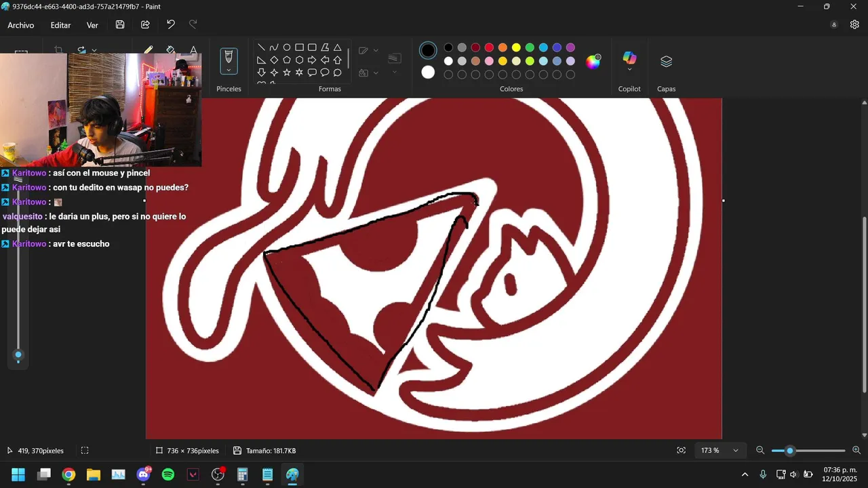This screenshot has width=868, height=488.
Task: Expand the rotate tool dropdown arrow
Action: [x=94, y=50]
